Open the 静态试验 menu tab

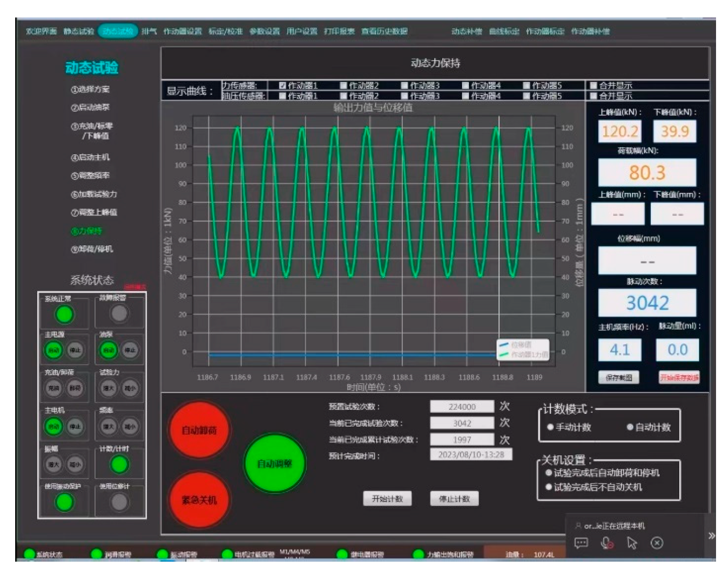coord(79,31)
